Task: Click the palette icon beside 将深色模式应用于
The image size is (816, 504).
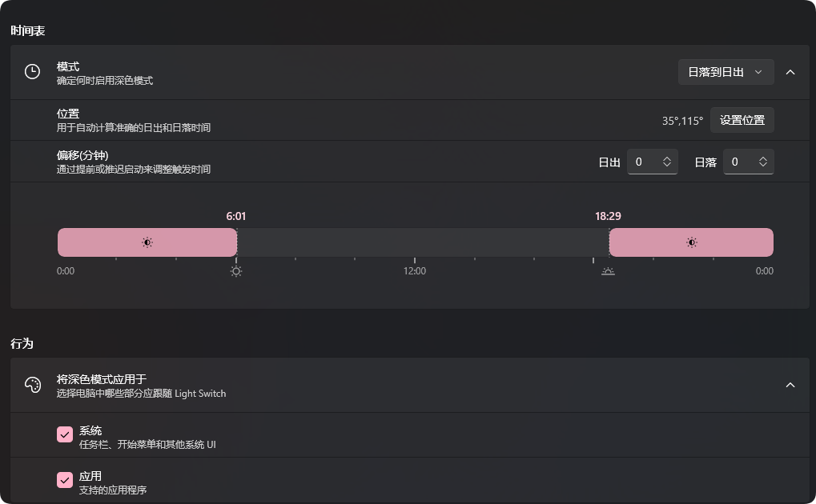Action: point(33,385)
